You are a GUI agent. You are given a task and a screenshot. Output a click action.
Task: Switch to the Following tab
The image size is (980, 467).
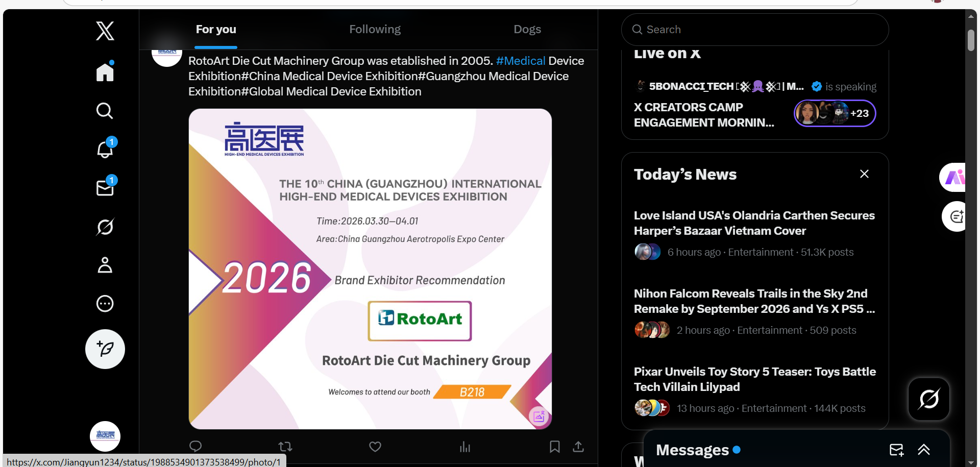[x=375, y=30]
